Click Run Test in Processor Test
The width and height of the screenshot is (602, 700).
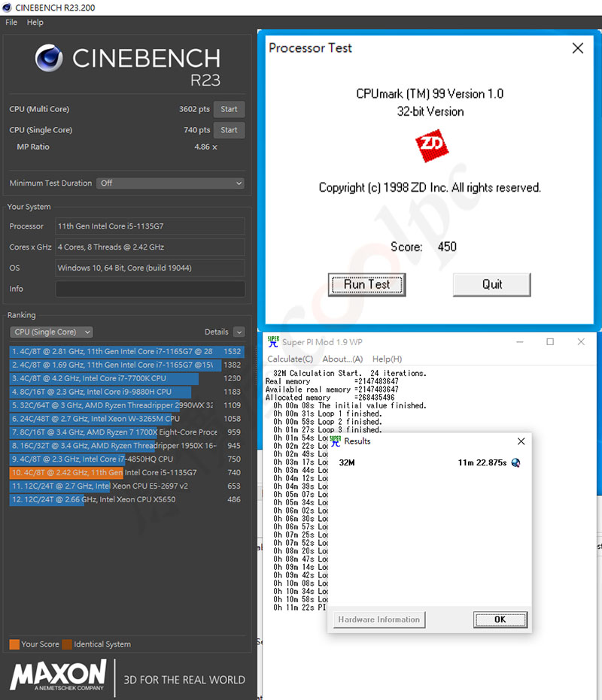coord(367,285)
